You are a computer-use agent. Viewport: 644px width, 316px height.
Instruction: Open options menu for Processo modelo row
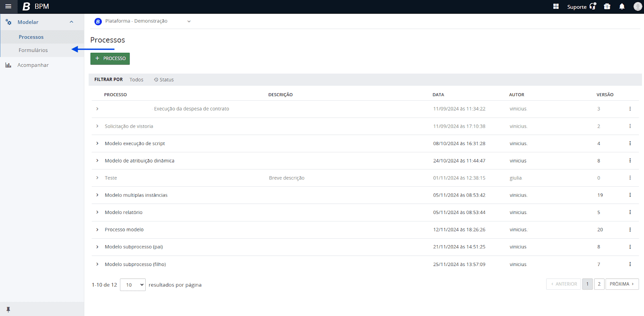630,230
